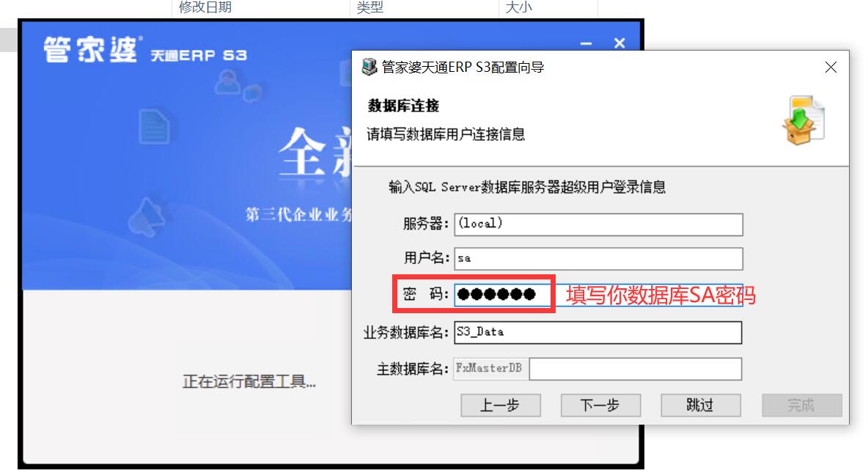Click the 服务器 input field with (local)

(x=598, y=224)
